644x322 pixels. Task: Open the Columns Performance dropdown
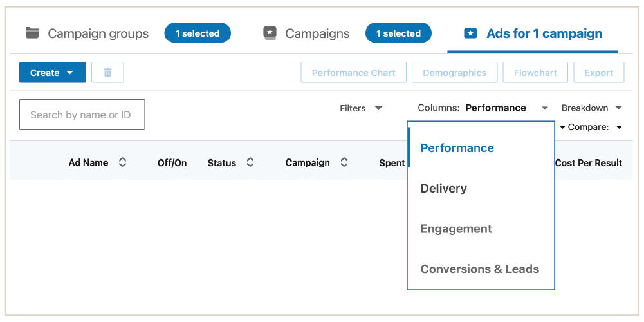[x=483, y=108]
